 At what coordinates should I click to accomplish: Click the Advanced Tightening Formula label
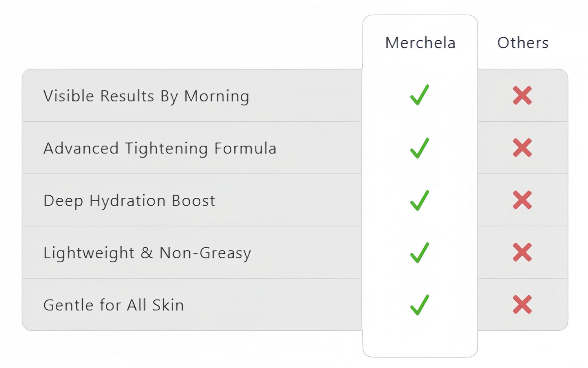[x=160, y=149]
